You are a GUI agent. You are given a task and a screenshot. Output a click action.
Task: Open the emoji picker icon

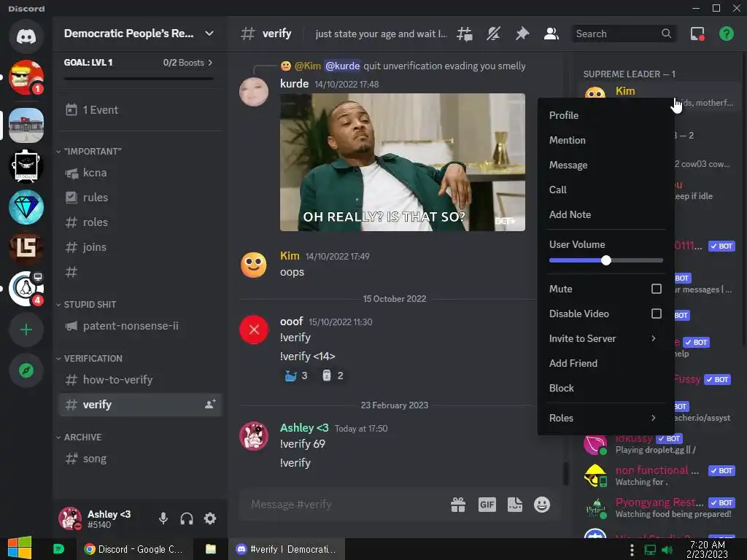coord(542,505)
